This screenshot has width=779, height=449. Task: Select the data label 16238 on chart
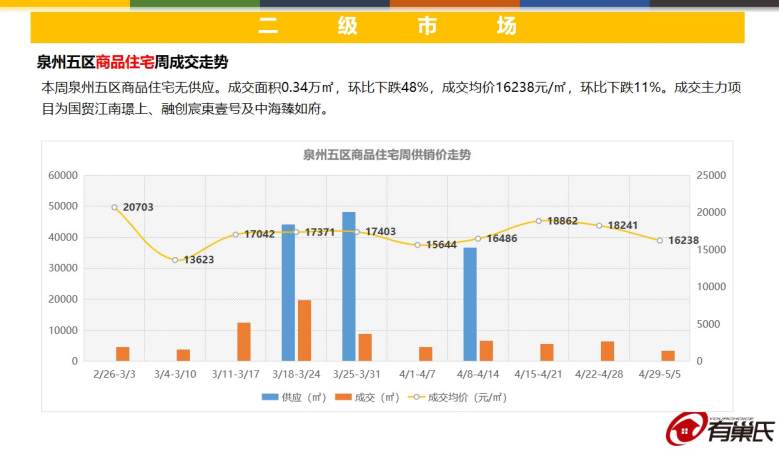(684, 240)
